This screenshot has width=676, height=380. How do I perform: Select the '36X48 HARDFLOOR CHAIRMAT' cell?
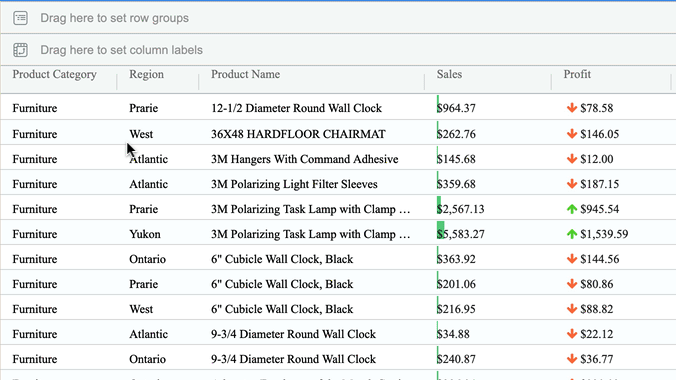[x=298, y=134]
